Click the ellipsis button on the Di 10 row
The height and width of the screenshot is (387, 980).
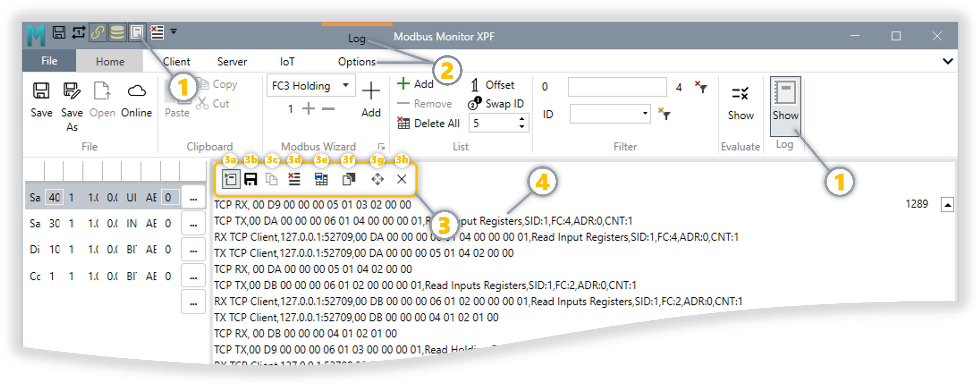[x=193, y=249]
